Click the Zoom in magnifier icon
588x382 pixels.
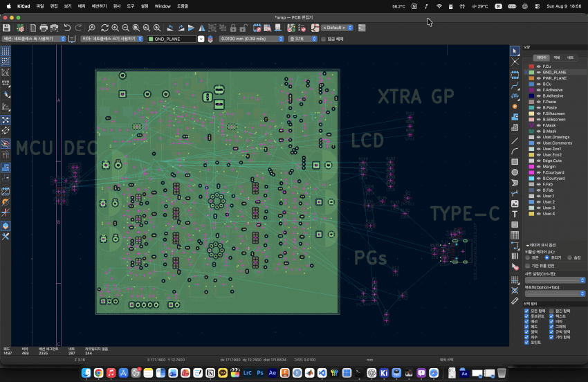point(115,28)
